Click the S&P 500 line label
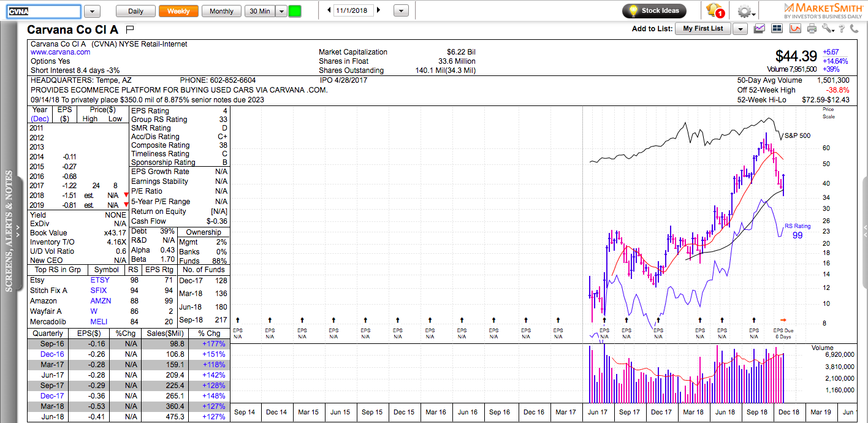Screen dimensions: 868x423 (x=798, y=135)
